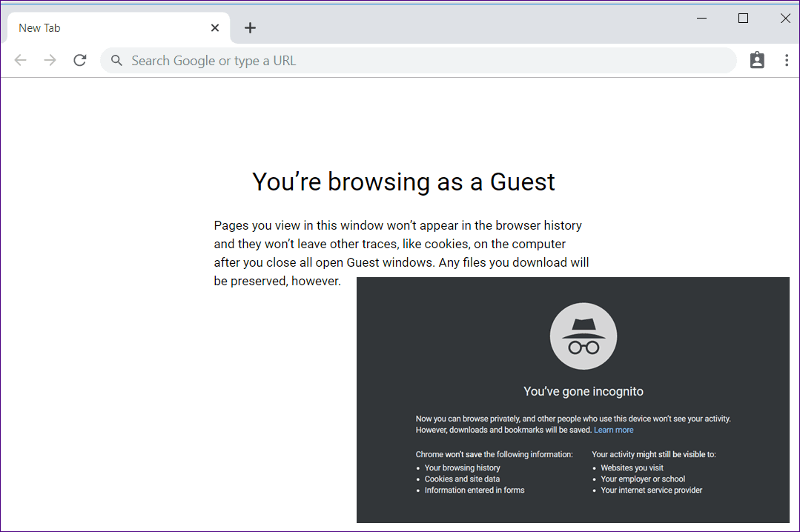
Task: Click the You've gone incognito heading
Action: (584, 392)
